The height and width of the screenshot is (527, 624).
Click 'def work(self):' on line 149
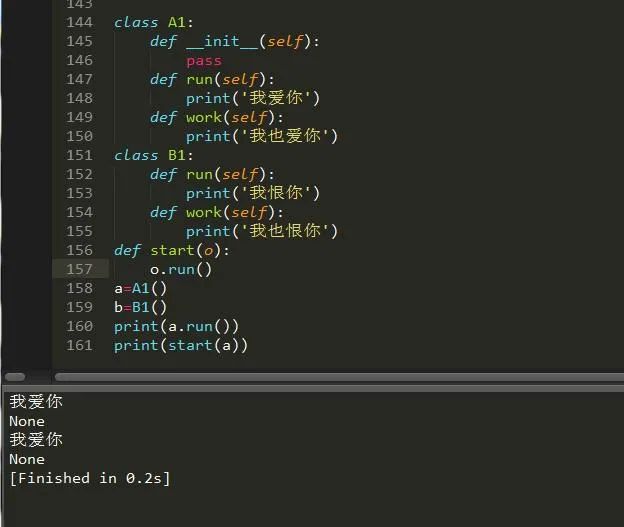tap(217, 117)
